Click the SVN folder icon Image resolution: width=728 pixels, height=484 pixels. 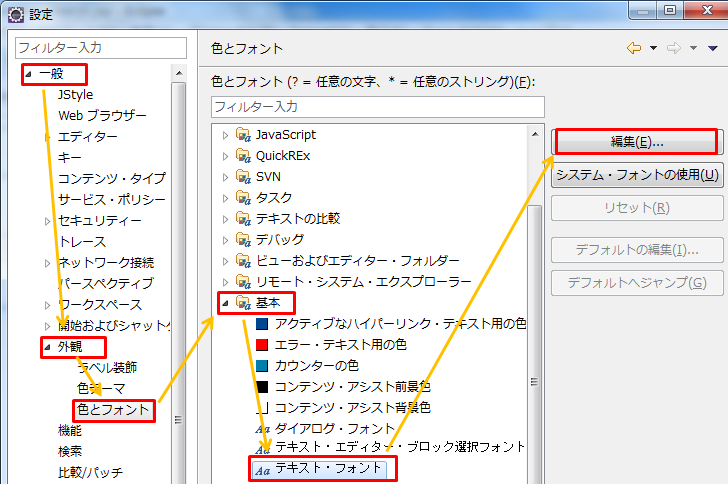tap(243, 177)
